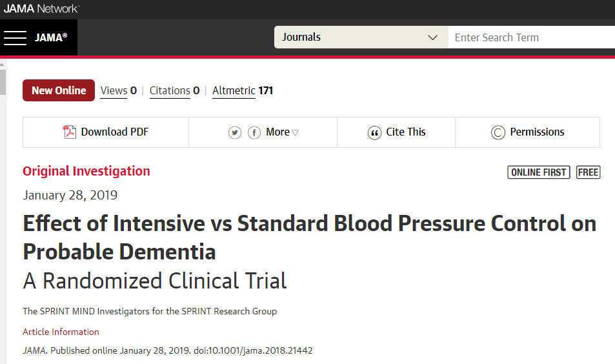Open the Altmetric 171 score link

243,90
